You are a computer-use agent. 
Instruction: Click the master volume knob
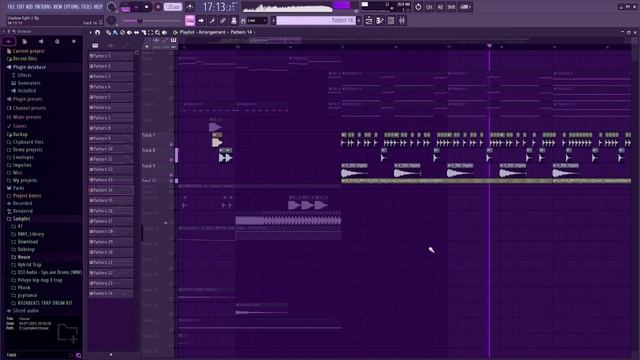(x=111, y=7)
